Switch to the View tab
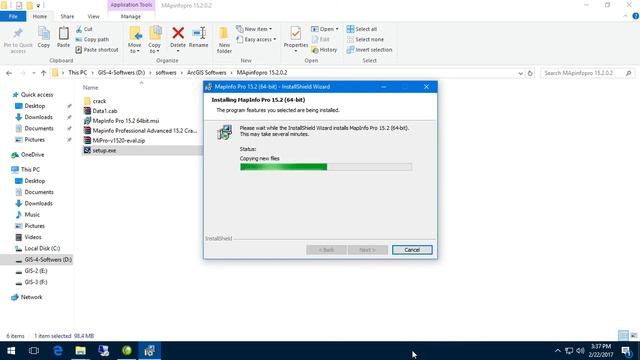This screenshot has width=640, height=360. tap(93, 16)
